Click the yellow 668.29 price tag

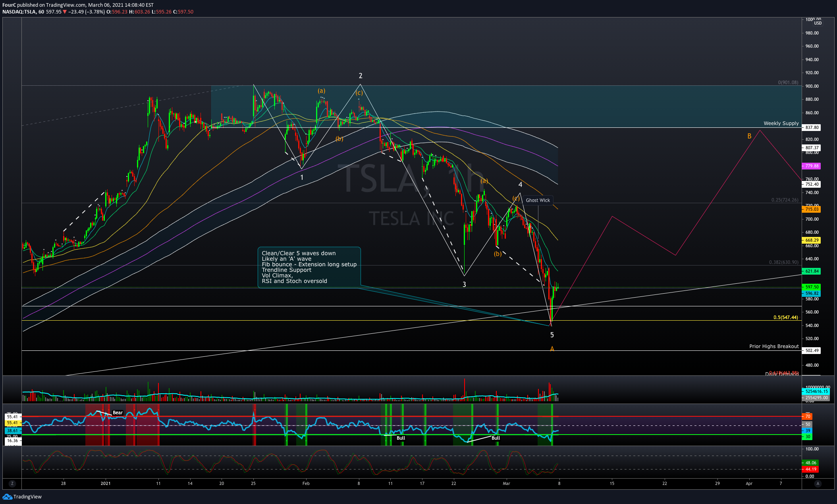click(x=812, y=240)
